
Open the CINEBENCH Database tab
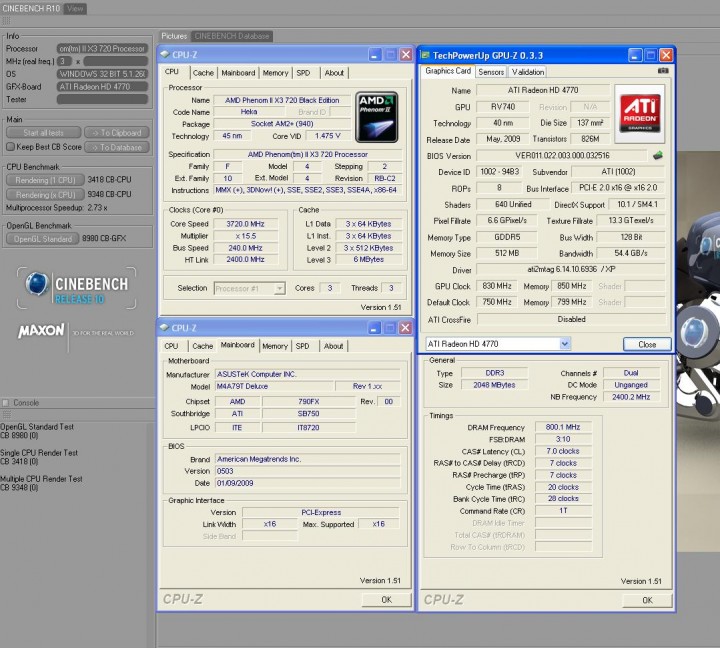click(x=231, y=36)
